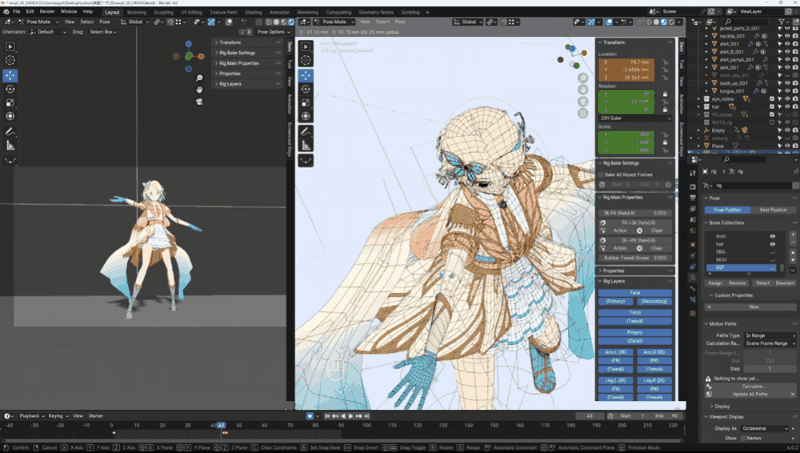The image size is (800, 453).
Task: Expand the Rig Bake Settings panel in left viewport
Action: (238, 53)
